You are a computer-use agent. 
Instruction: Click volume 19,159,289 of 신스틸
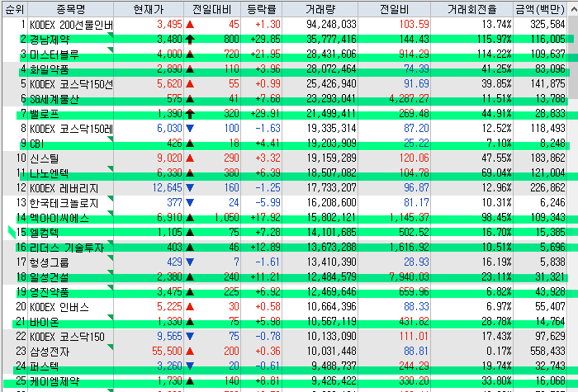pyautogui.click(x=331, y=158)
